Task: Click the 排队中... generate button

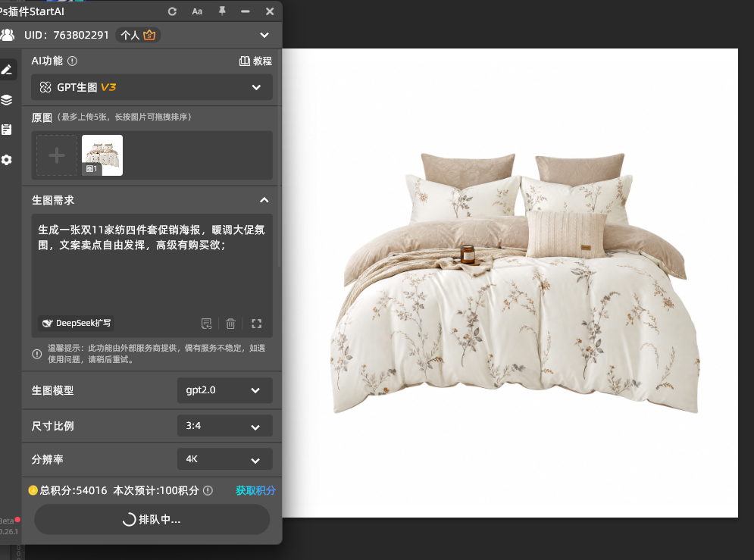Action: (x=152, y=520)
